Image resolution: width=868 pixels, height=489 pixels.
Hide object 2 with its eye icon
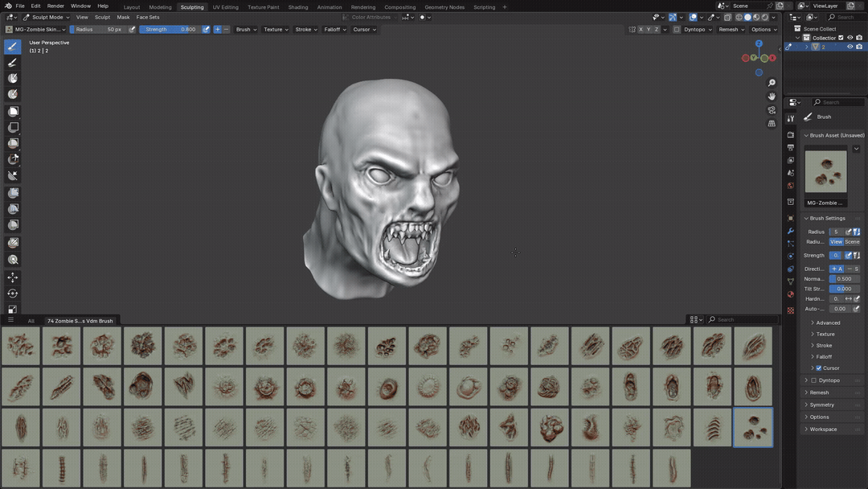click(850, 47)
